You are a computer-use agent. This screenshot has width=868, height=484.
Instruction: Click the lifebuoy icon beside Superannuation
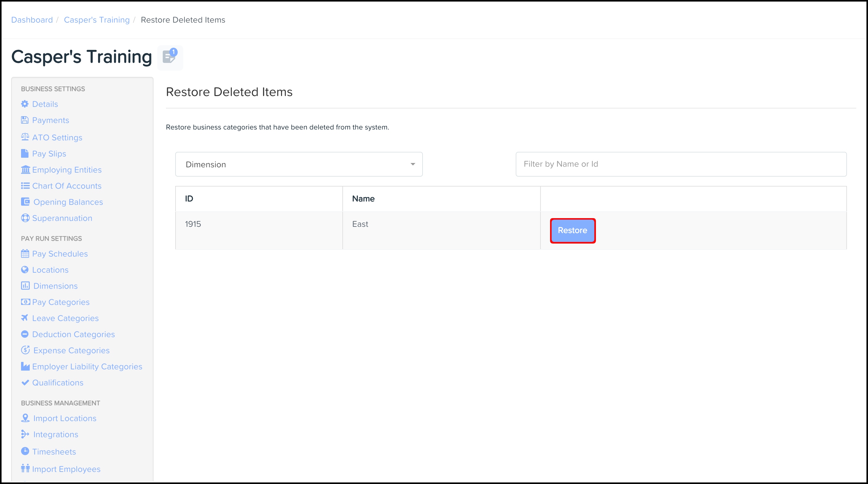pyautogui.click(x=25, y=218)
